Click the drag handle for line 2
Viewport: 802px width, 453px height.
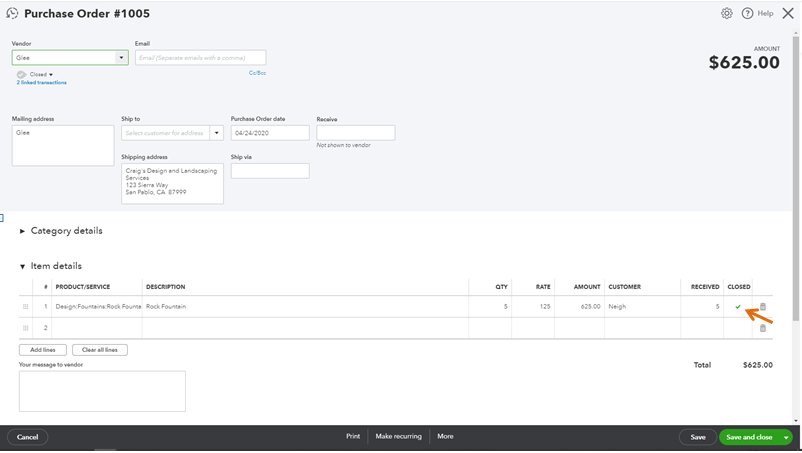pyautogui.click(x=25, y=328)
